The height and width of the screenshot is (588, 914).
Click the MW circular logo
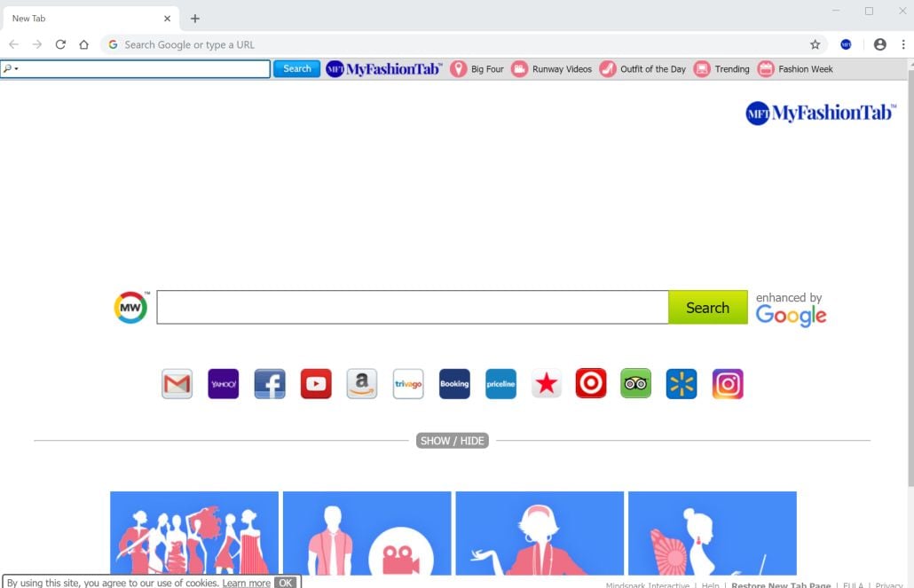coord(130,307)
